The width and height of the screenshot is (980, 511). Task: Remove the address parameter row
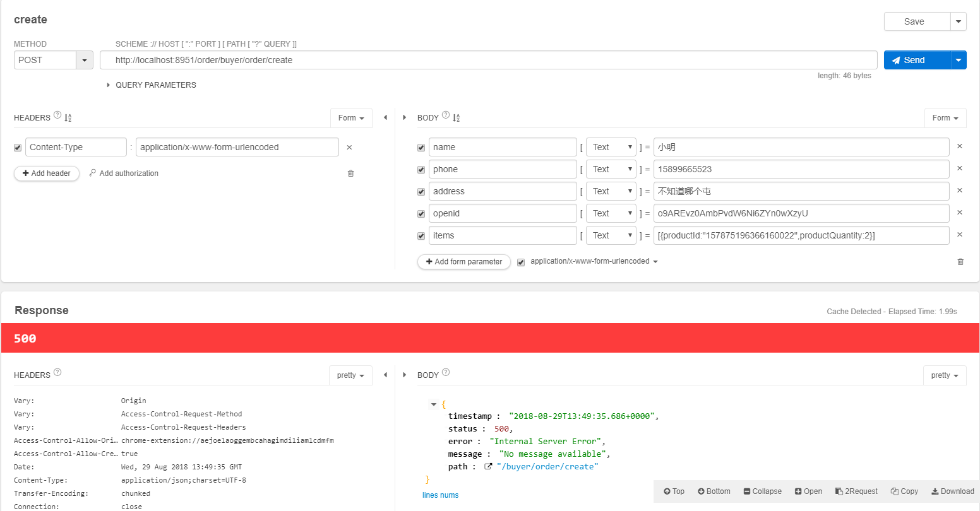pos(960,191)
